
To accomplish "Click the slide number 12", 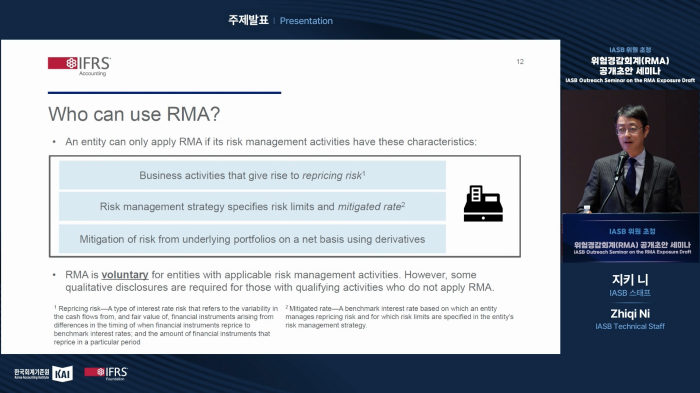I will point(520,62).
